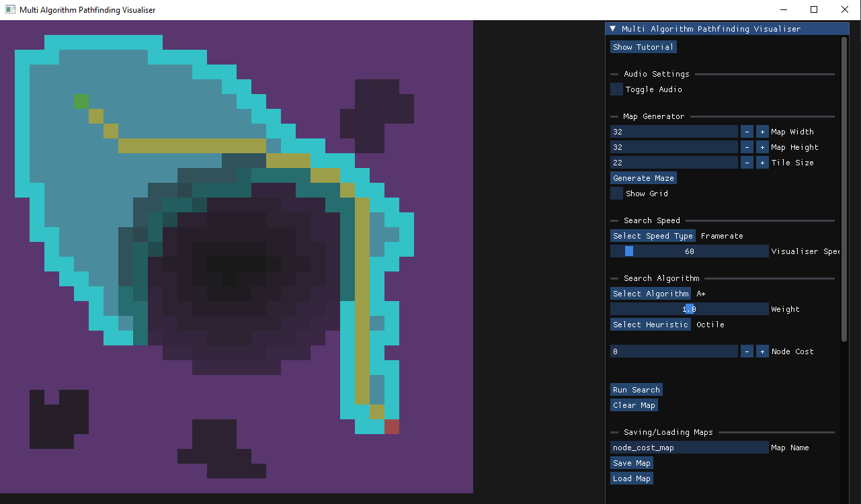Click the Show Tutorial button
The width and height of the screenshot is (861, 504).
[x=643, y=47]
